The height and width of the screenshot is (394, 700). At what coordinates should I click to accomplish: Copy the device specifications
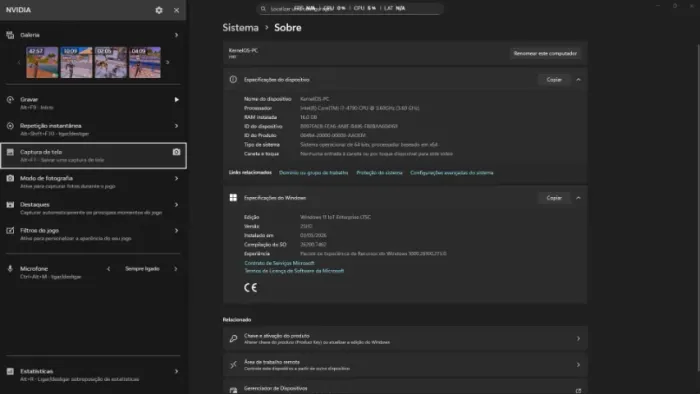pyautogui.click(x=554, y=79)
